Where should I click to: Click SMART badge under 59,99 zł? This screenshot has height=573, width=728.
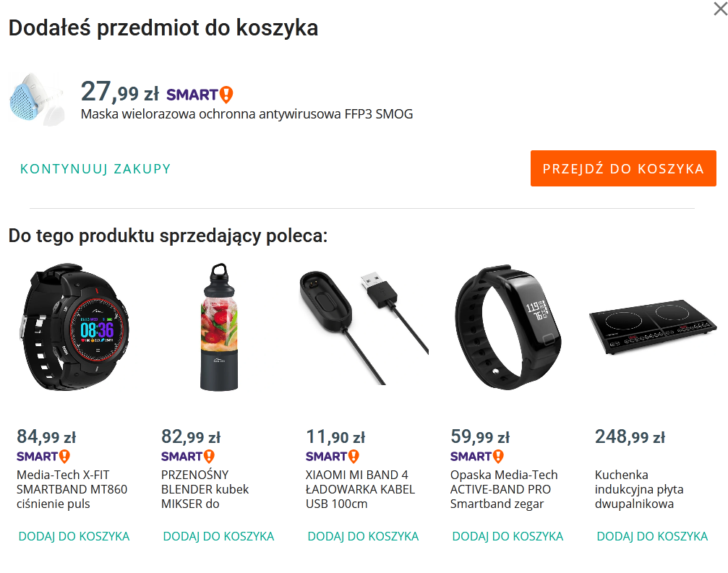coord(477,457)
